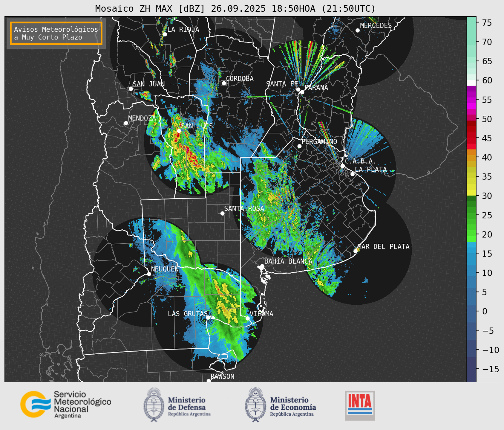Select the VIEDMA city label

[261, 314]
